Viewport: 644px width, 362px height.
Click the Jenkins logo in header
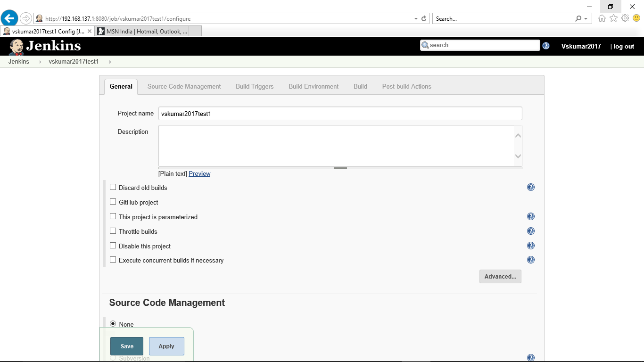pos(45,46)
